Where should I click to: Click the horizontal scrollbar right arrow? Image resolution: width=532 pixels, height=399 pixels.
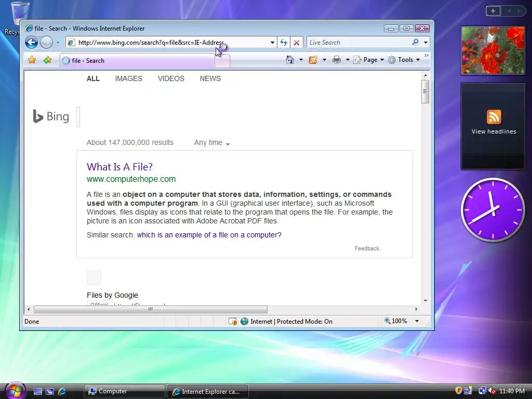[x=416, y=310]
